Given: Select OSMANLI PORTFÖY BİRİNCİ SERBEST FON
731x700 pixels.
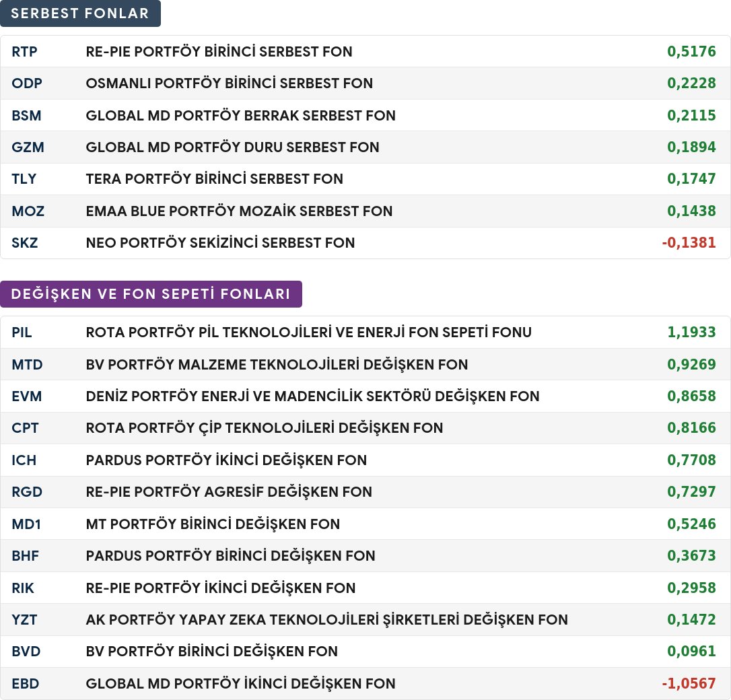Looking at the screenshot, I should click(230, 83).
